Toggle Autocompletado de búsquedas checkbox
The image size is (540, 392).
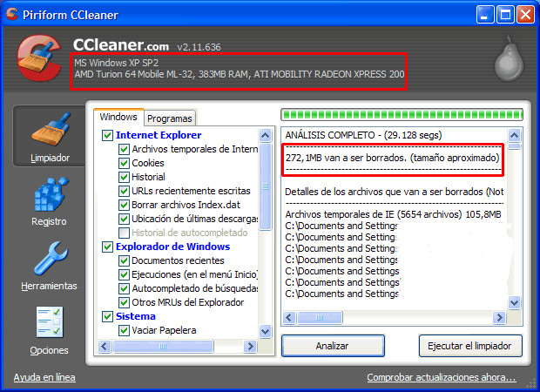(x=124, y=288)
